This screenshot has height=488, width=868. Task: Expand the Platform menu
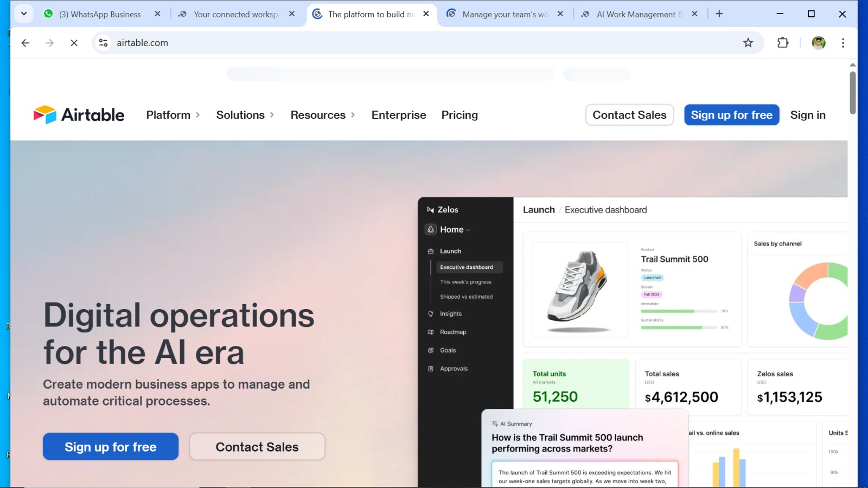(x=173, y=115)
